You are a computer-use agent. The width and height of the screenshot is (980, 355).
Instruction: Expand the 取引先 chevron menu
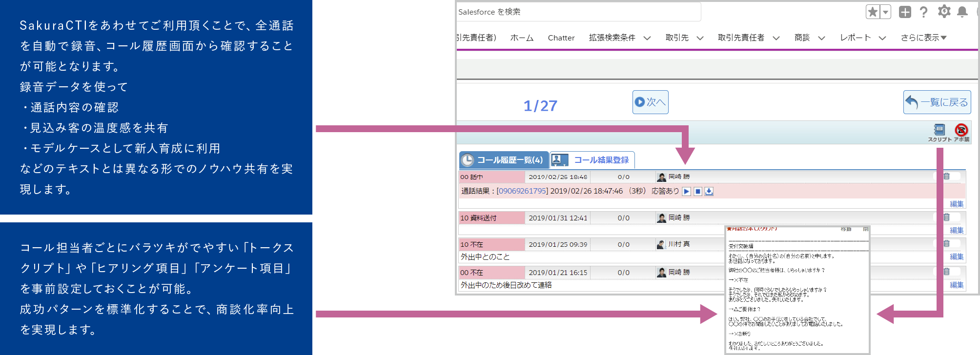(x=700, y=38)
